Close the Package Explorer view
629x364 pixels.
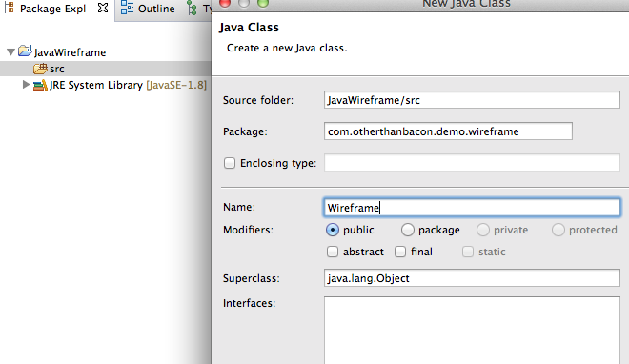click(x=103, y=8)
